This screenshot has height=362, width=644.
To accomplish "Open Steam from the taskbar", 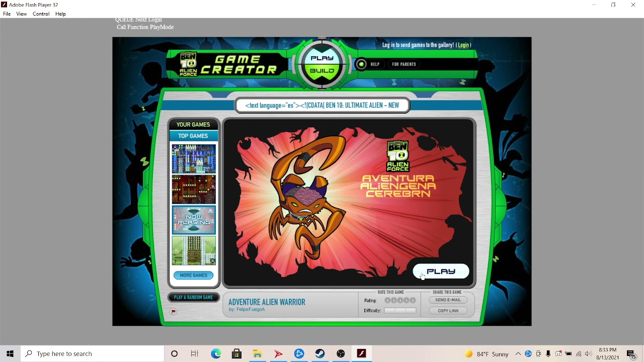I will pyautogui.click(x=320, y=354).
